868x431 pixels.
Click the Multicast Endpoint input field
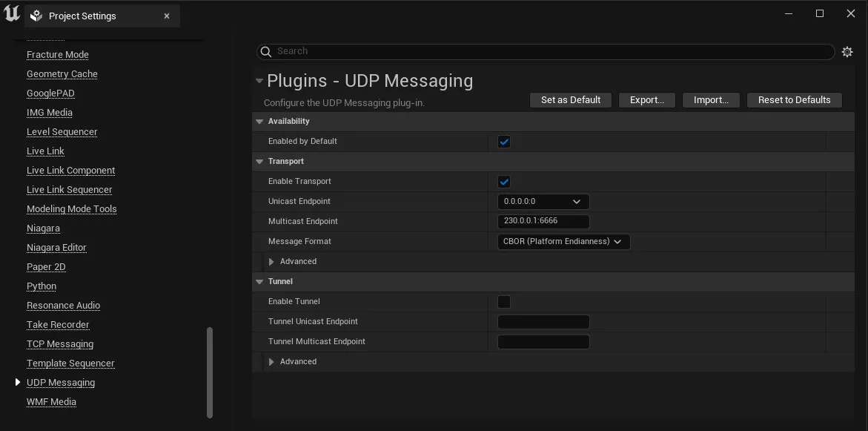pyautogui.click(x=543, y=221)
